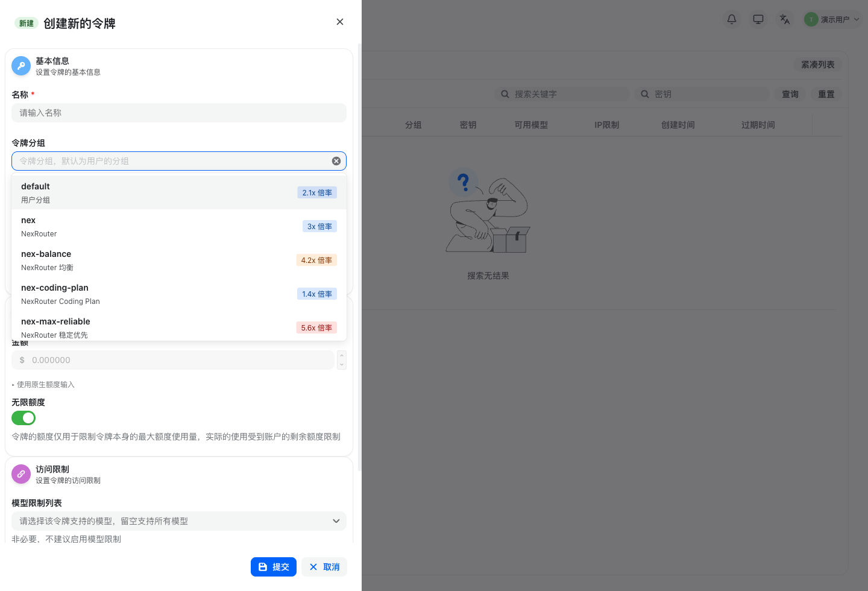Viewport: 868px width, 591px height.
Task: Click the 2.1x 倍率 tag
Action: coord(317,192)
